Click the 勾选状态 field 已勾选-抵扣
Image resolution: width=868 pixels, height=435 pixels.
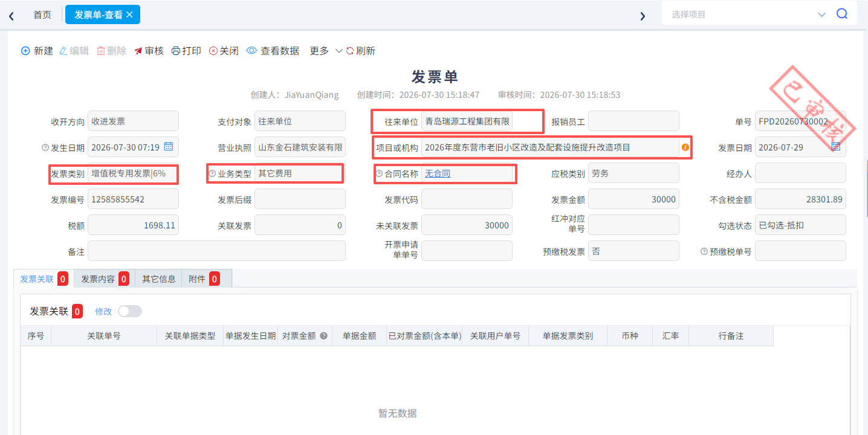800,225
